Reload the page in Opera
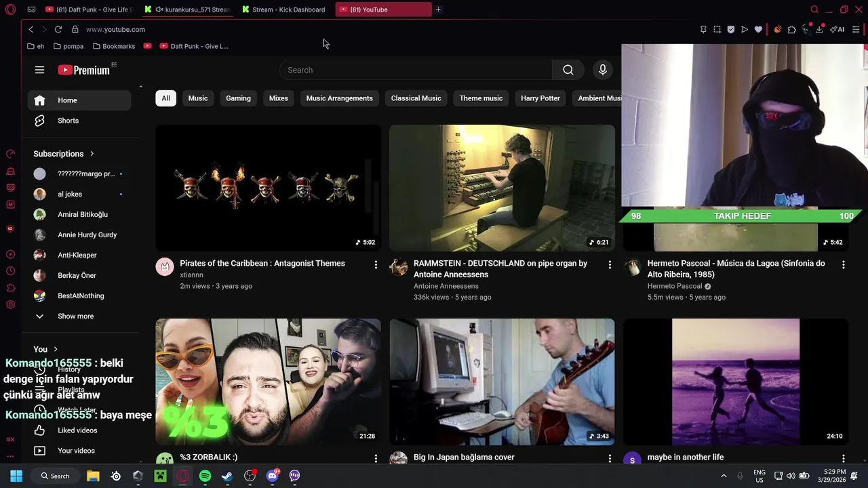 click(x=58, y=29)
